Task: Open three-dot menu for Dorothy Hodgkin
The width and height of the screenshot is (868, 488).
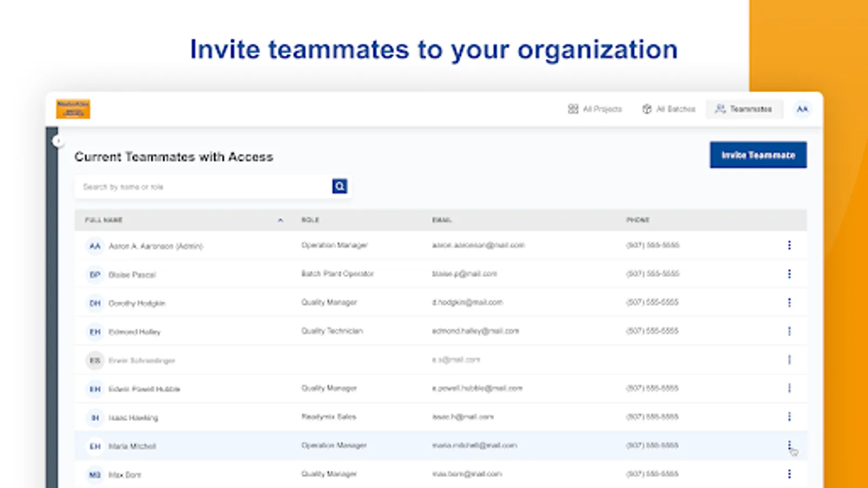Action: point(789,303)
